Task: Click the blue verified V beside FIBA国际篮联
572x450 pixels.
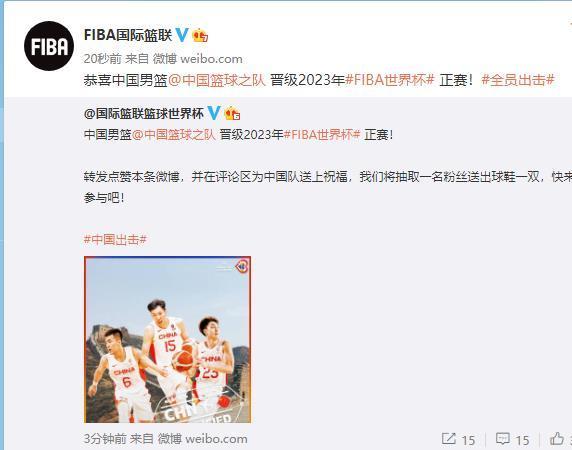Action: pos(182,35)
